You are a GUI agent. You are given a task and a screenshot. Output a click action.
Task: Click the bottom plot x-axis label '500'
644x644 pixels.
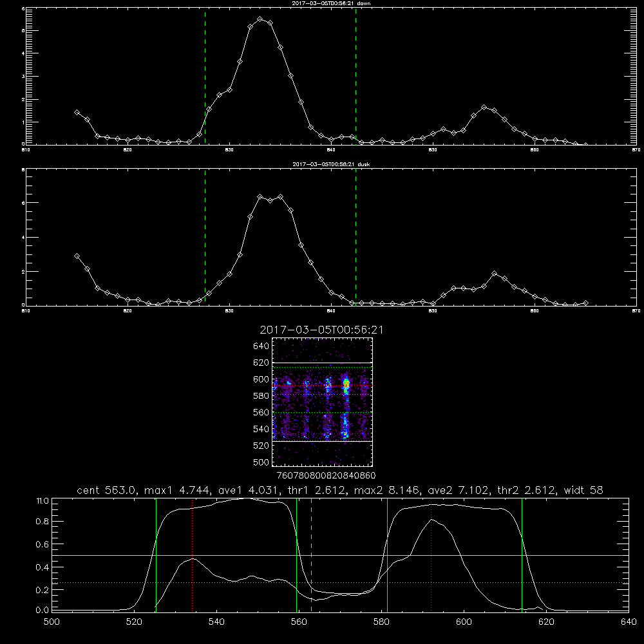click(x=52, y=622)
